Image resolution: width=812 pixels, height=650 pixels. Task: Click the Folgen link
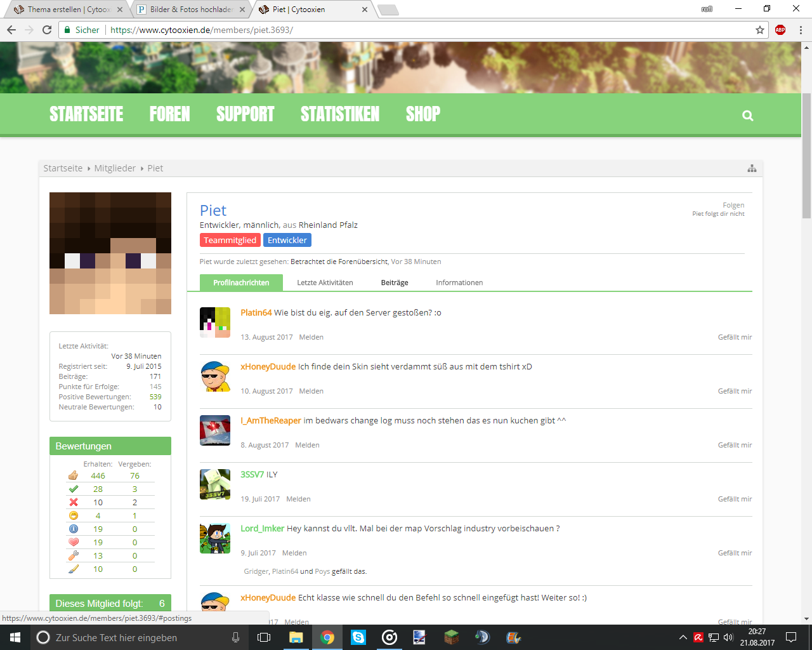coord(733,205)
